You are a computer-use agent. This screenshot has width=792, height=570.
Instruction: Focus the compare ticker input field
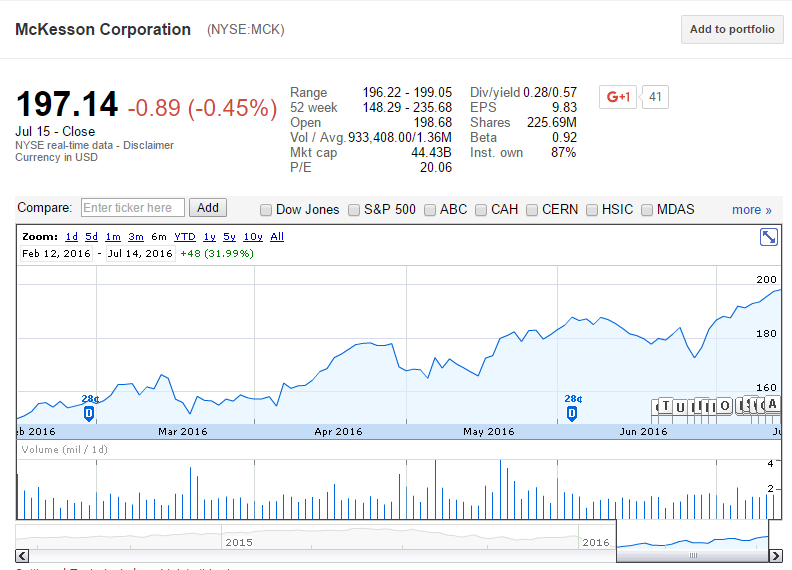(133, 208)
